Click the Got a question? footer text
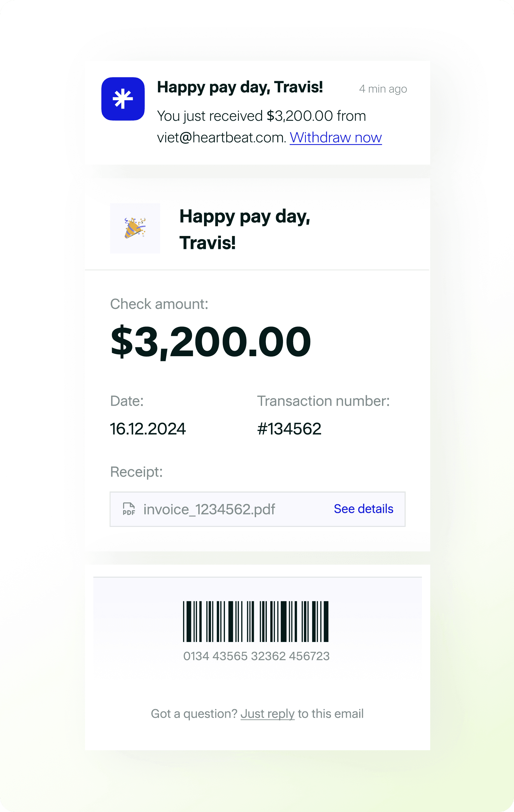 pyautogui.click(x=194, y=714)
